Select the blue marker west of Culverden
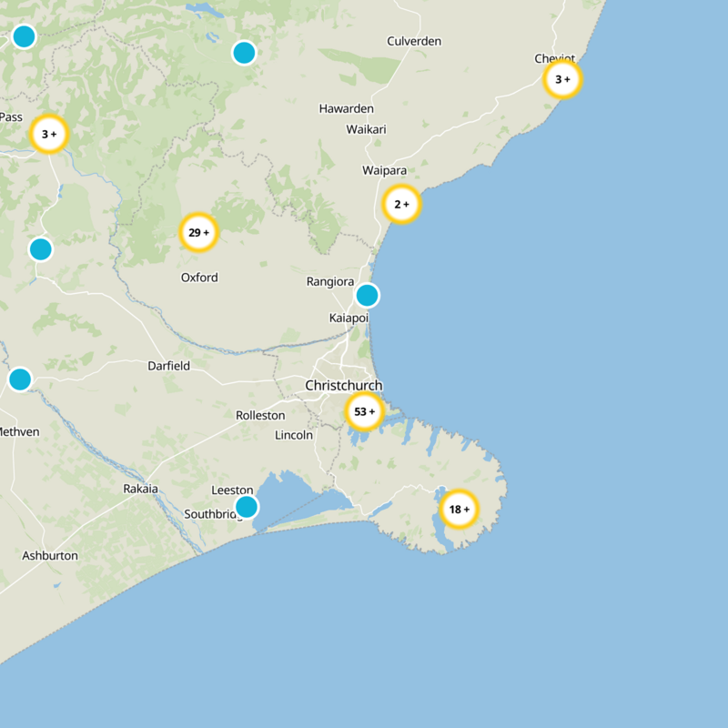This screenshot has height=728, width=728. (244, 53)
